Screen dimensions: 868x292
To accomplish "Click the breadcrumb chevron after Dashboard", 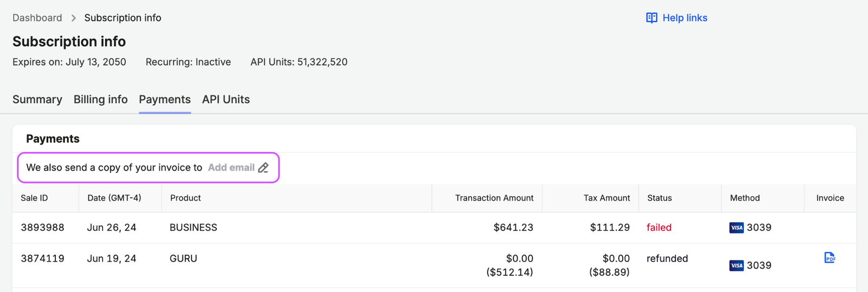I will 73,18.
